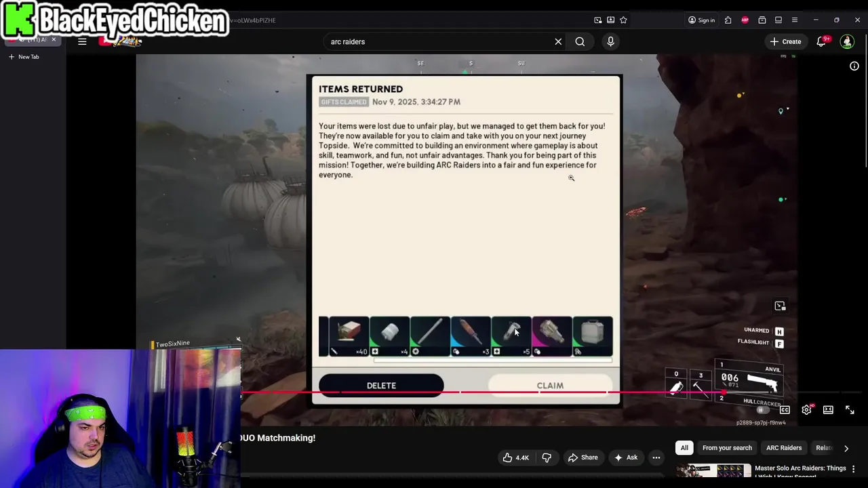Select the barrel pipe item slot
This screenshot has width=868, height=488.
click(x=430, y=336)
